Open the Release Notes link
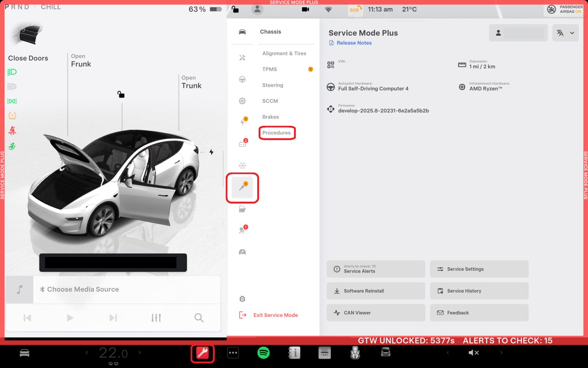Viewport: 588px width, 368px height. click(354, 43)
